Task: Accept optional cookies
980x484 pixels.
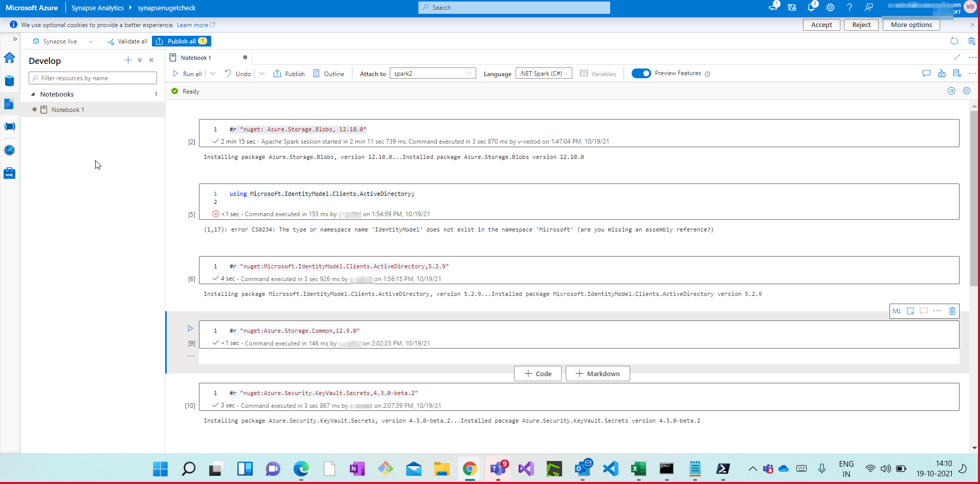Action: click(x=821, y=25)
